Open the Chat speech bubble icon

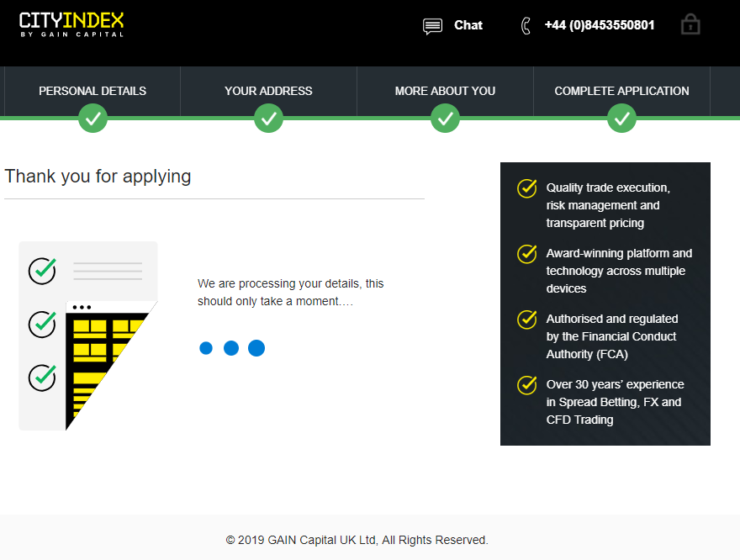(432, 26)
